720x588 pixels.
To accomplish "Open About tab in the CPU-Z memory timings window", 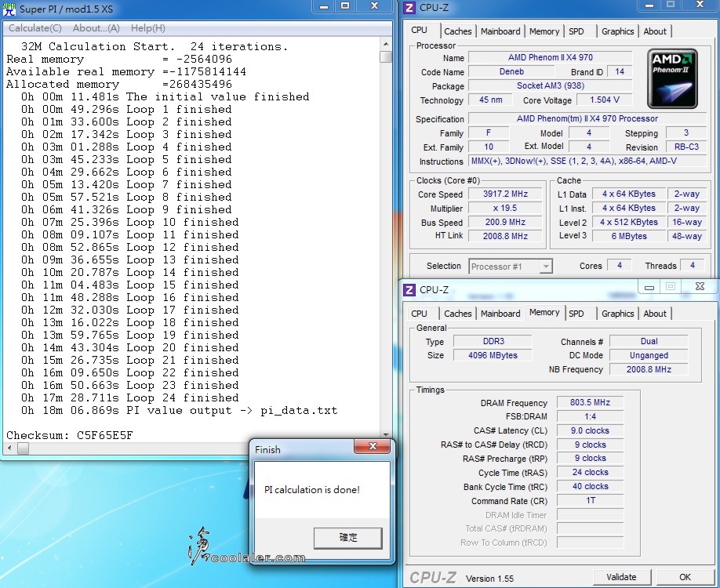I will pos(655,314).
